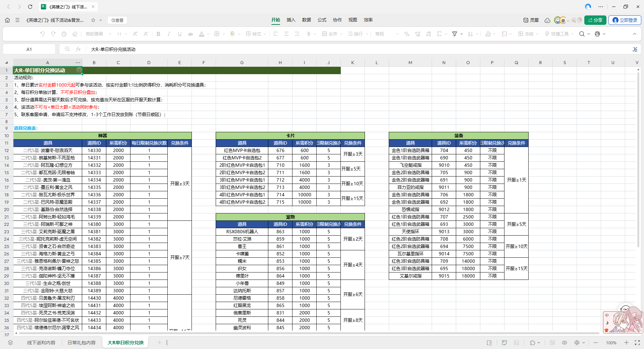Open the hamburger main menu

(17, 20)
